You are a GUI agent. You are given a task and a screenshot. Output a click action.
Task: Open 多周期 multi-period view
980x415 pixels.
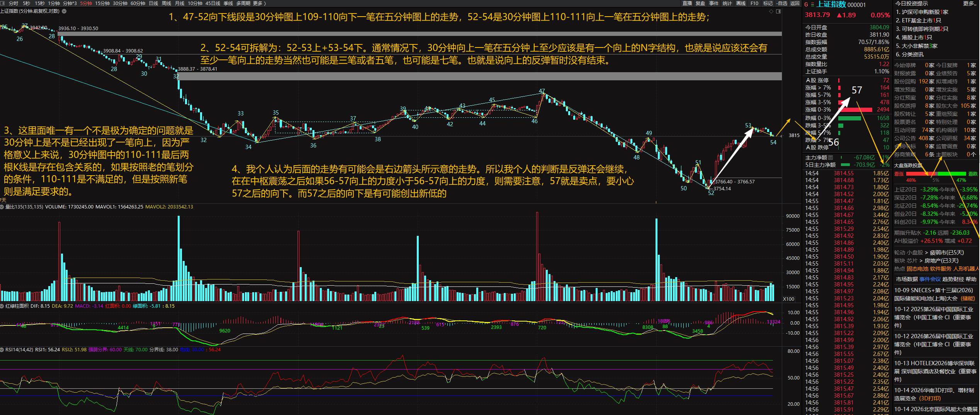tap(243, 3)
